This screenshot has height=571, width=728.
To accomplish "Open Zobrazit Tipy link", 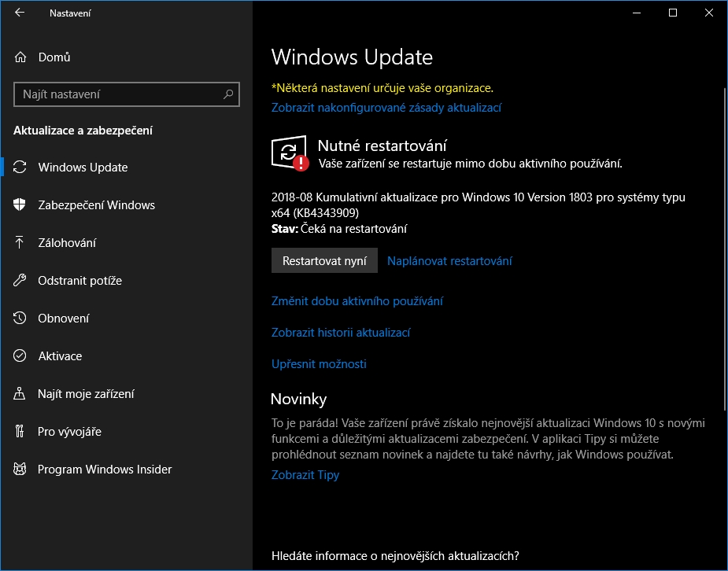I will [305, 475].
